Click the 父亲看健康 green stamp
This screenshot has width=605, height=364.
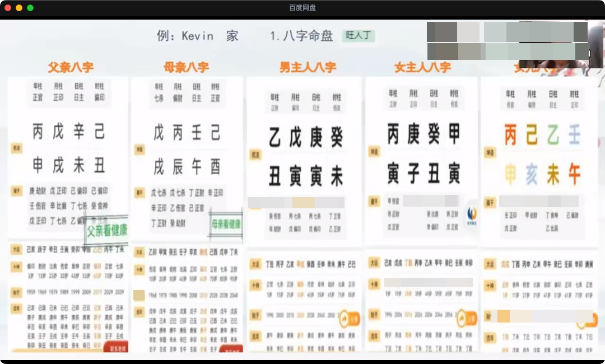click(106, 230)
